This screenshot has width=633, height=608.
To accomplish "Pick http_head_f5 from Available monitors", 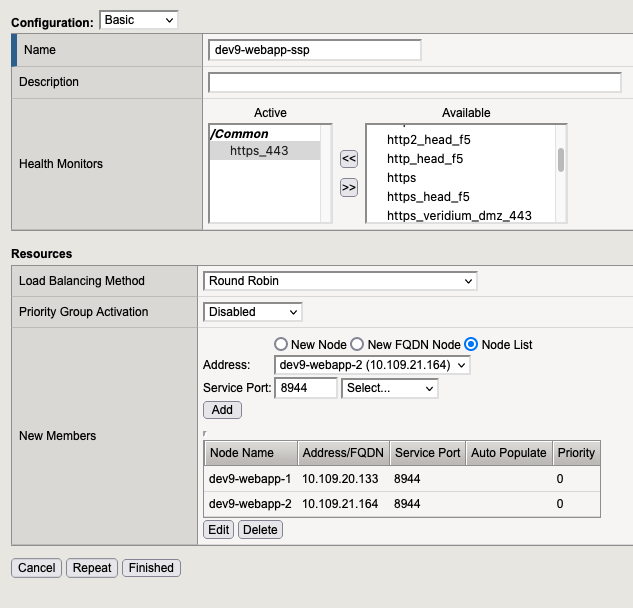I will coord(425,158).
